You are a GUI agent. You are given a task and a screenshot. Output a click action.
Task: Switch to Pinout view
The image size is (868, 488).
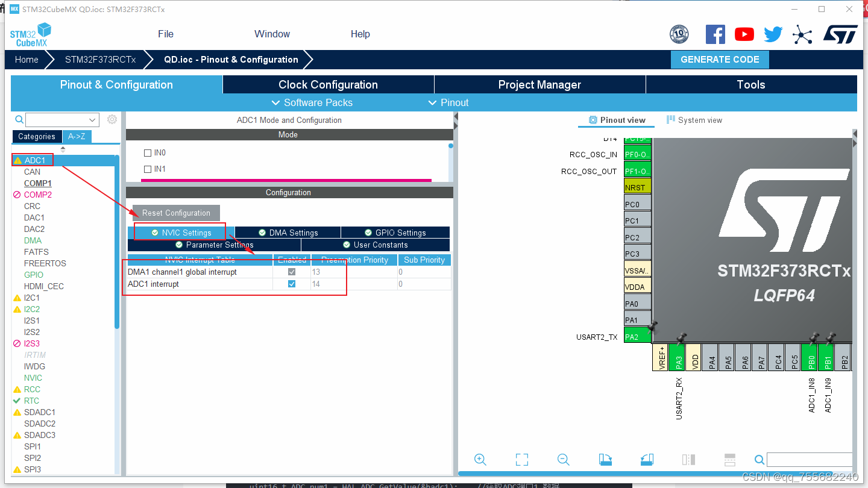(x=617, y=120)
